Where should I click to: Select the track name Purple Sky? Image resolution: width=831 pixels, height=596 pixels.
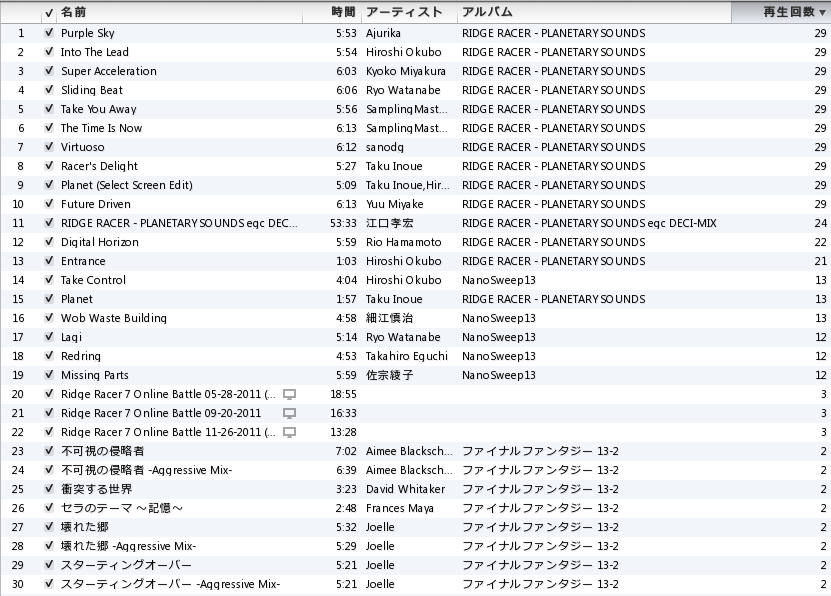(87, 33)
